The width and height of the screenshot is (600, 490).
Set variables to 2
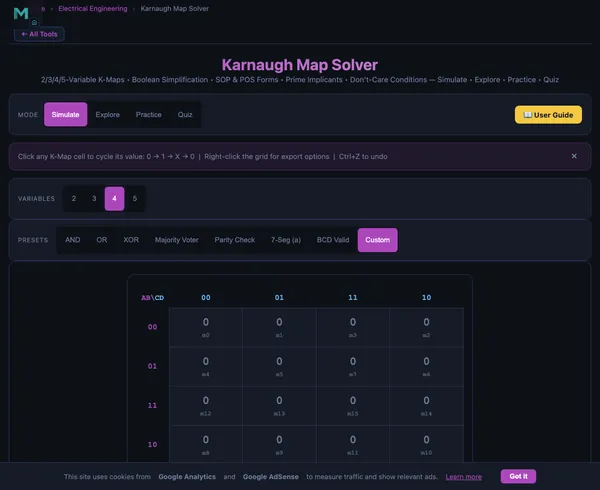point(74,199)
